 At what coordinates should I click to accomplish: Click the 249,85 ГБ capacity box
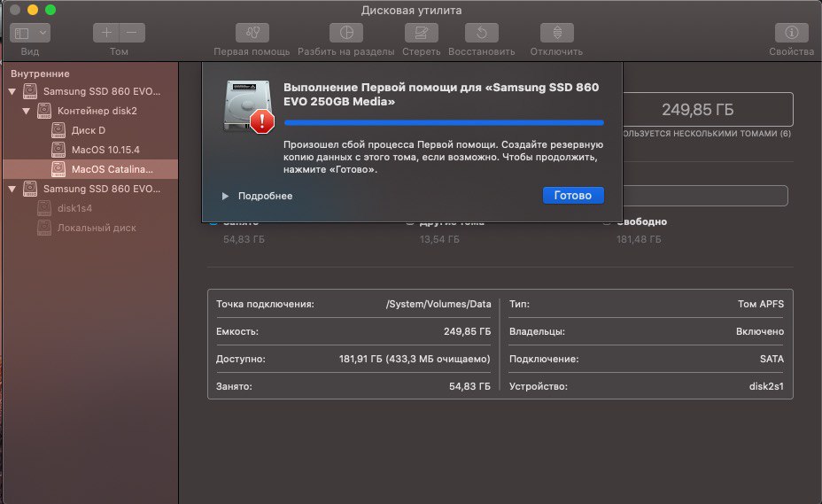(708, 110)
